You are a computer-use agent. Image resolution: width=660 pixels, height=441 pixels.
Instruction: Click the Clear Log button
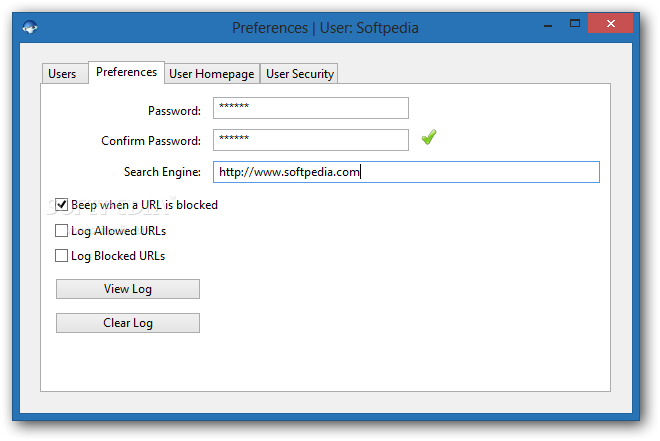[128, 323]
